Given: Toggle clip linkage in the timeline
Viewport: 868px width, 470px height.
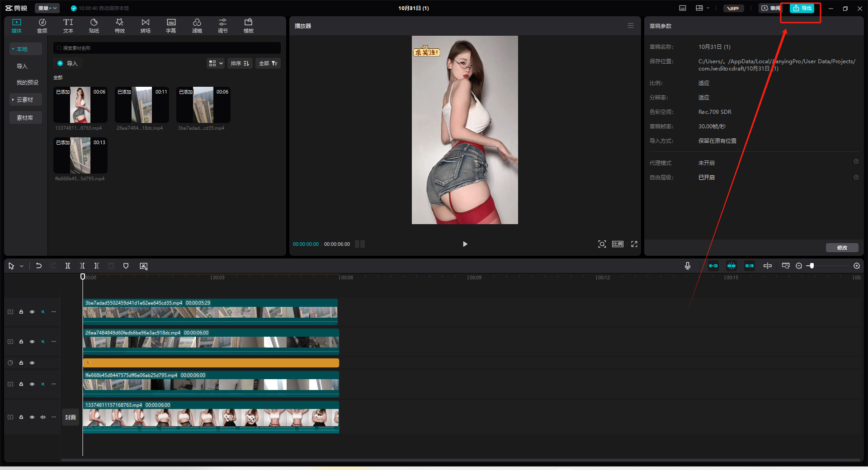Looking at the screenshot, I should pyautogui.click(x=750, y=266).
